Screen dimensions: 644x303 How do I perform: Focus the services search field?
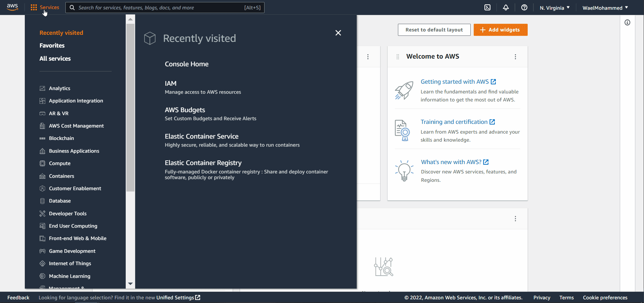click(161, 8)
